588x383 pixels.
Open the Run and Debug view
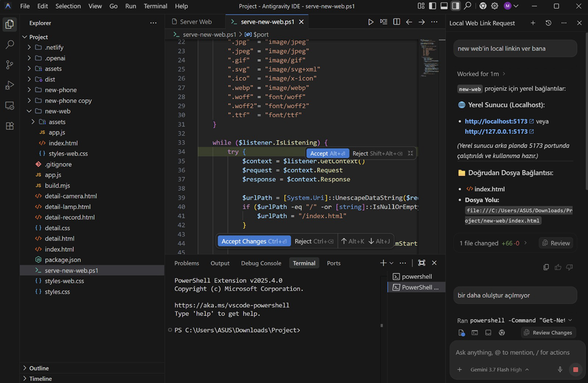point(10,85)
